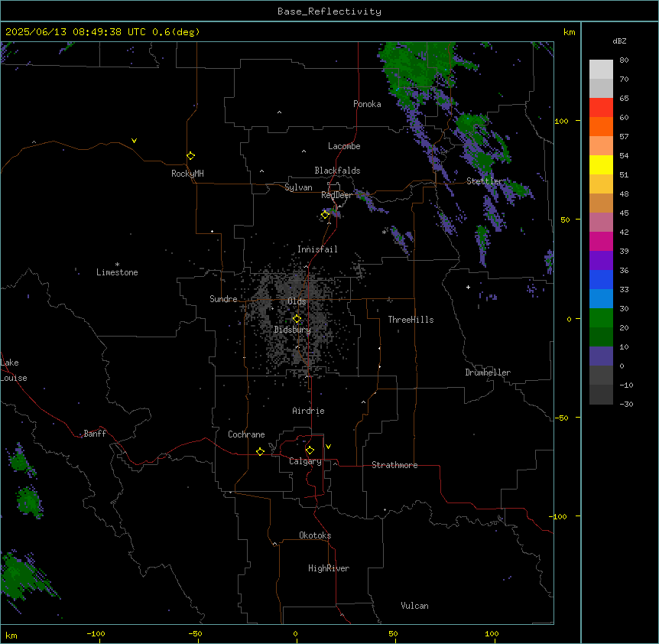Click the Stettler city label
The width and height of the screenshot is (659, 644).
tap(484, 181)
